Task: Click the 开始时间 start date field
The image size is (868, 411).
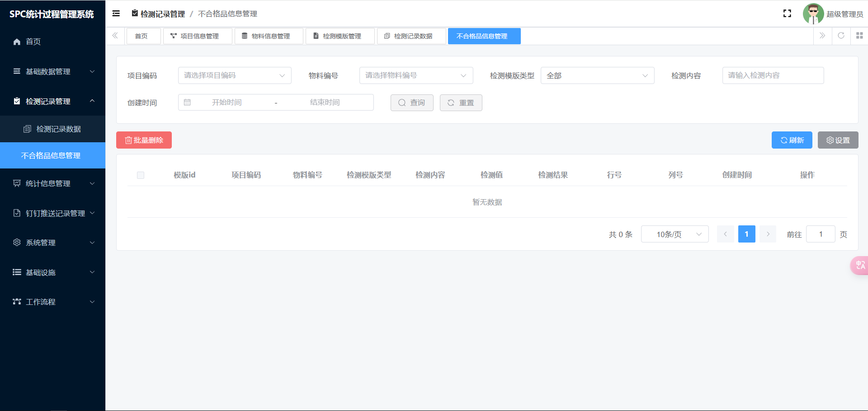Action: pos(226,103)
